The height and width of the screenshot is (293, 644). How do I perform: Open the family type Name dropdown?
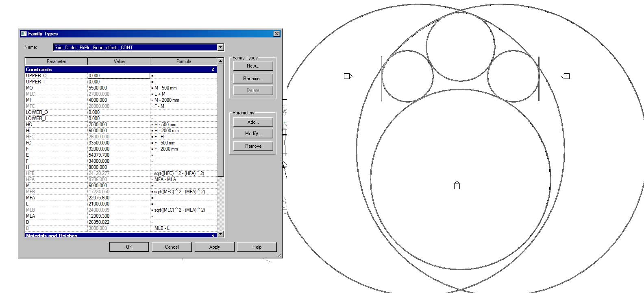pos(220,47)
